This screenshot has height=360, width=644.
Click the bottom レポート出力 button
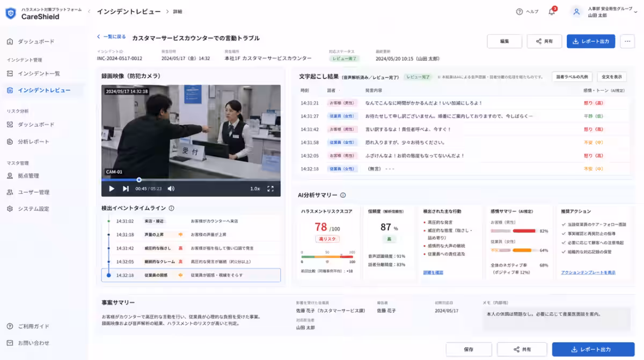tap(593, 349)
